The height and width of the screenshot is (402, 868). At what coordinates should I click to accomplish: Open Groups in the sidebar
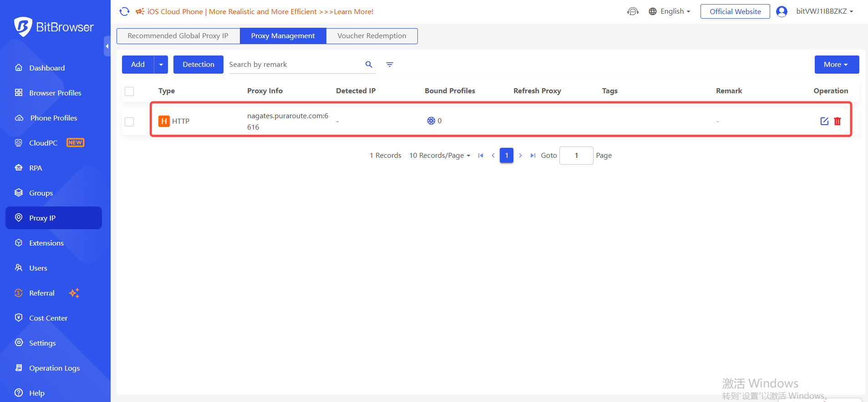click(54, 193)
